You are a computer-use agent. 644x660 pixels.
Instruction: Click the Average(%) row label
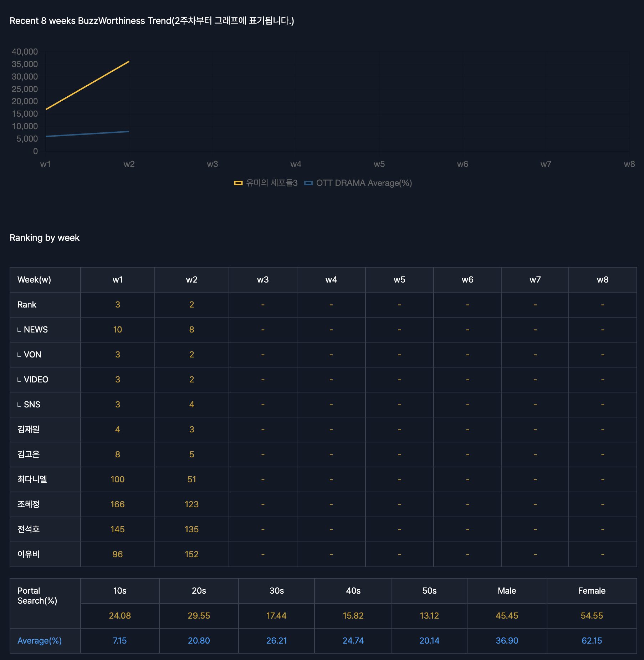(x=40, y=641)
